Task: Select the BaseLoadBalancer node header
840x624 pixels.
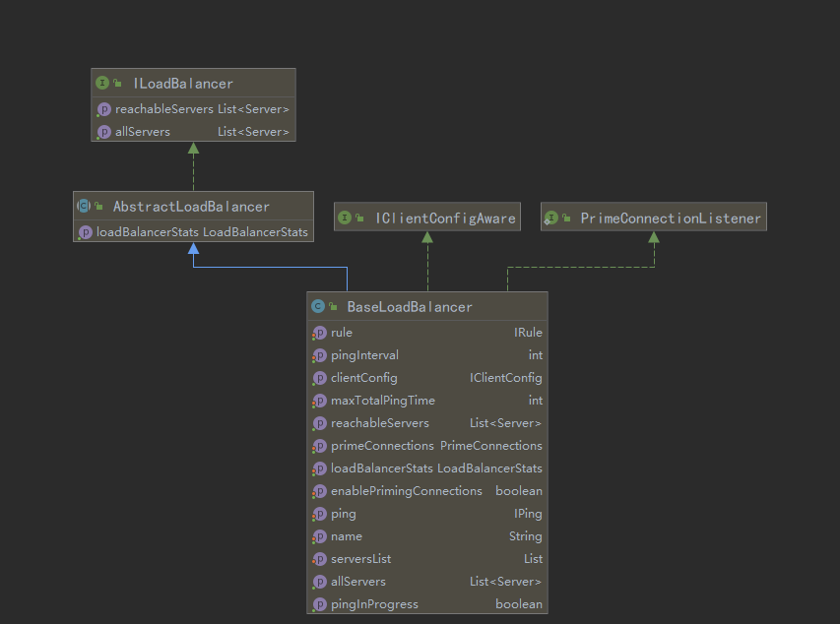Action: tap(410, 307)
